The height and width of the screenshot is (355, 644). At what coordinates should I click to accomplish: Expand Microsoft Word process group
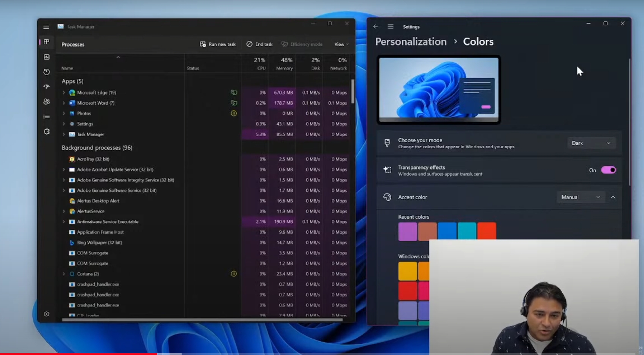click(64, 103)
